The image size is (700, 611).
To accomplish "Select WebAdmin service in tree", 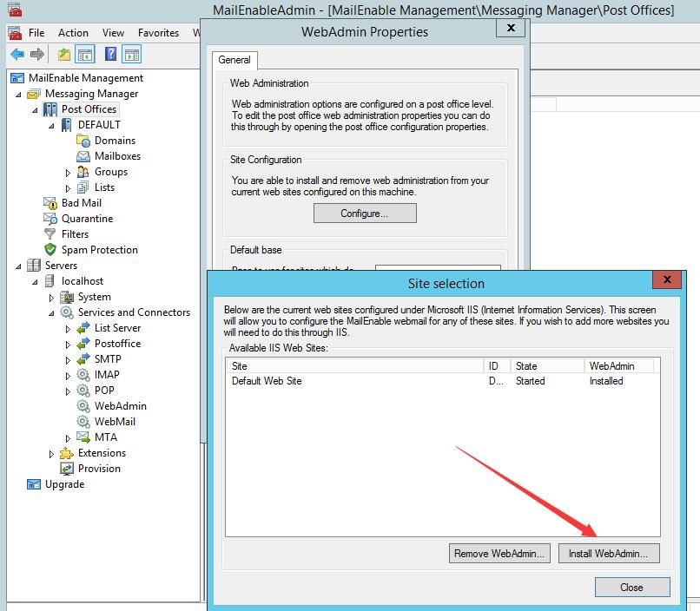I will [x=120, y=406].
